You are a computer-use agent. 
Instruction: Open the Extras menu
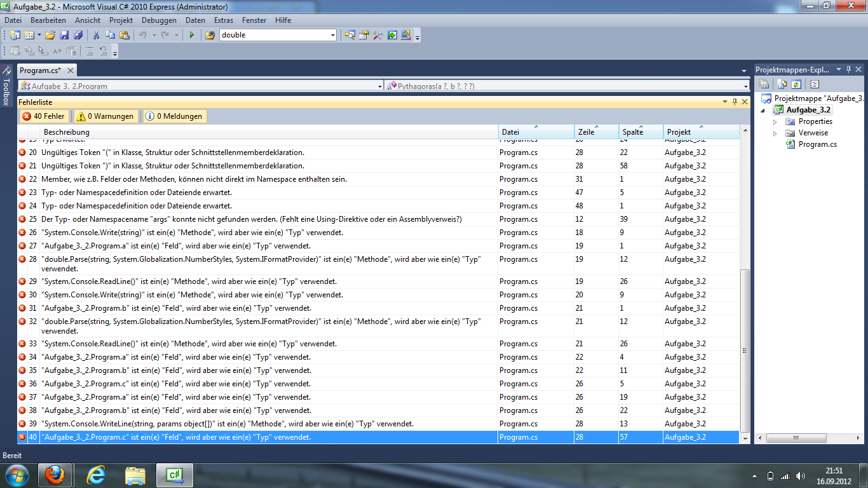(x=224, y=20)
